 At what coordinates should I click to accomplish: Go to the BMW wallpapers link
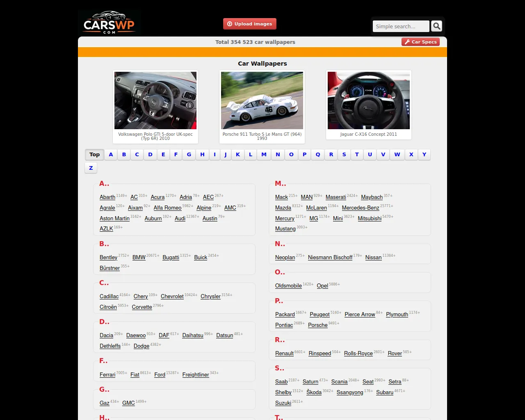[139, 258]
